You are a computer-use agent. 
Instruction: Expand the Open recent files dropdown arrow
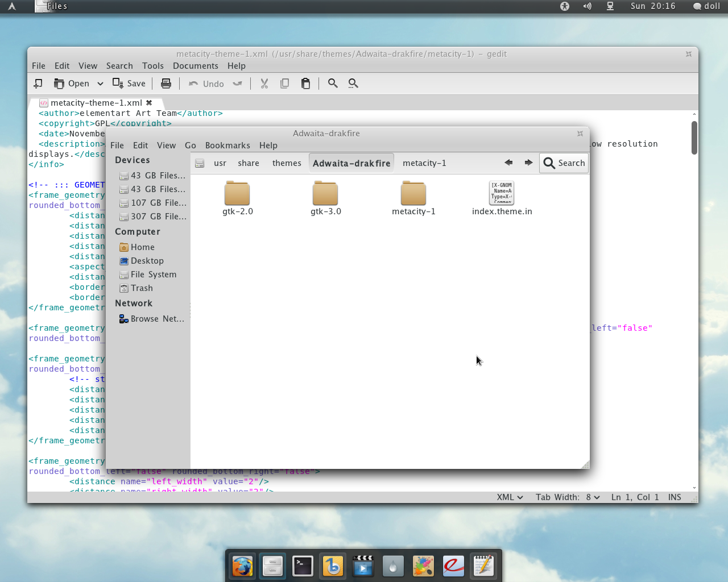point(100,84)
